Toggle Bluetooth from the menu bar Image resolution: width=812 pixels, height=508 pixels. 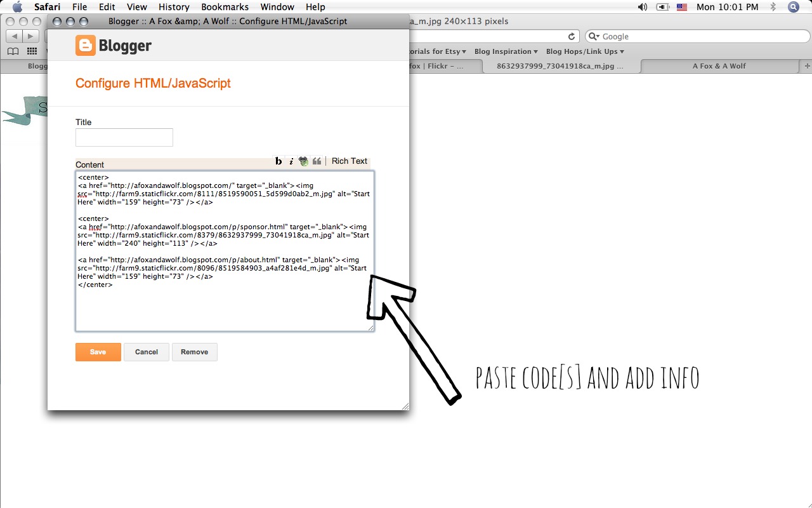tap(773, 7)
